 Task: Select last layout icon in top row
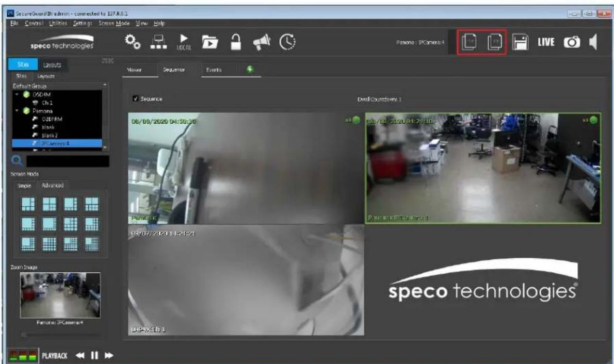[92, 204]
